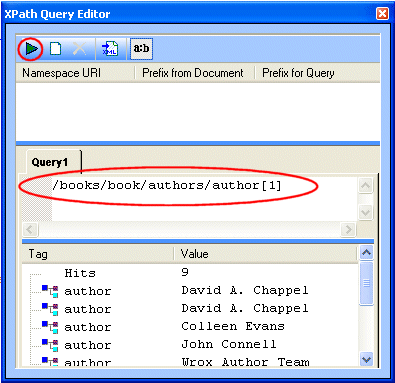Delete query using the X toolbar icon

point(79,49)
